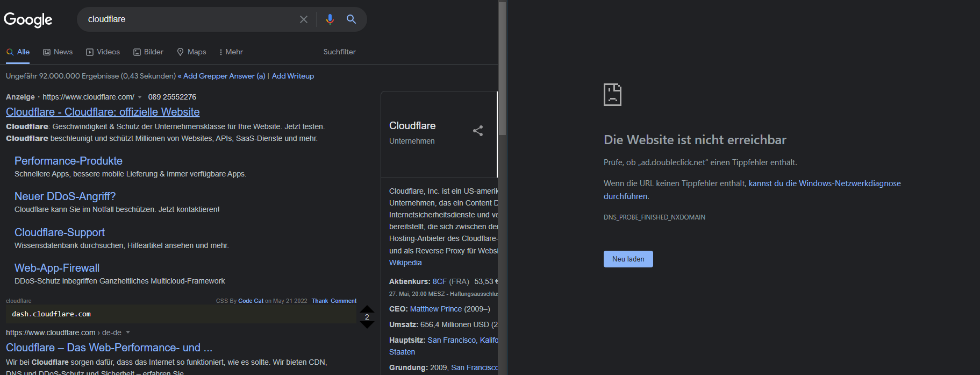Click the Aktienkurs label
The height and width of the screenshot is (375, 980).
tap(410, 281)
